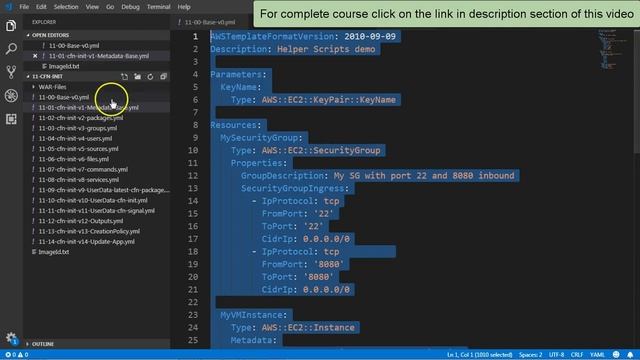Select ImageId.txt in Open Editors

point(64,66)
